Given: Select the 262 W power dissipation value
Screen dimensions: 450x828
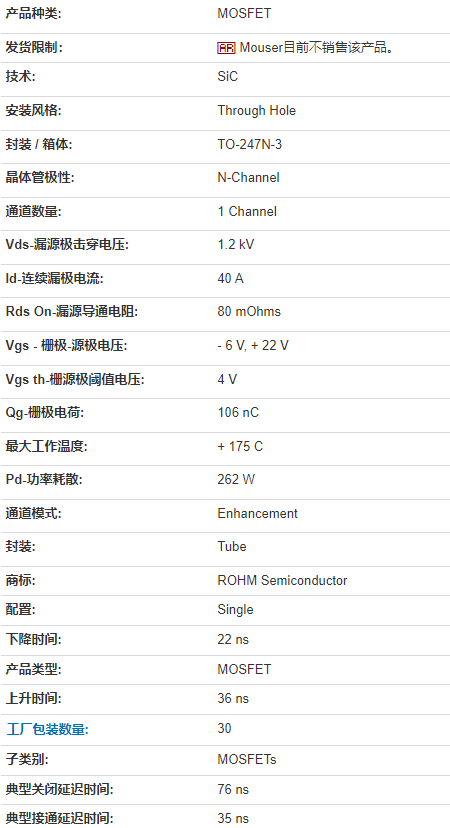Looking at the screenshot, I should [x=236, y=479].
